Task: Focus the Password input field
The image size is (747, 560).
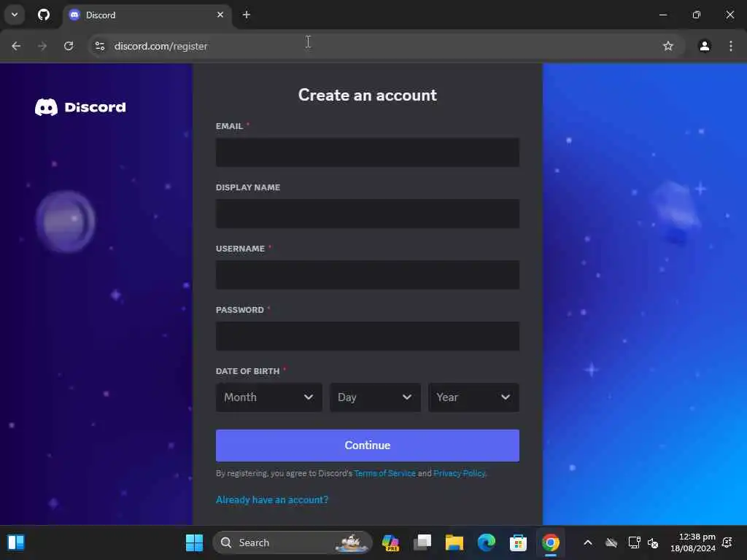Action: (368, 336)
